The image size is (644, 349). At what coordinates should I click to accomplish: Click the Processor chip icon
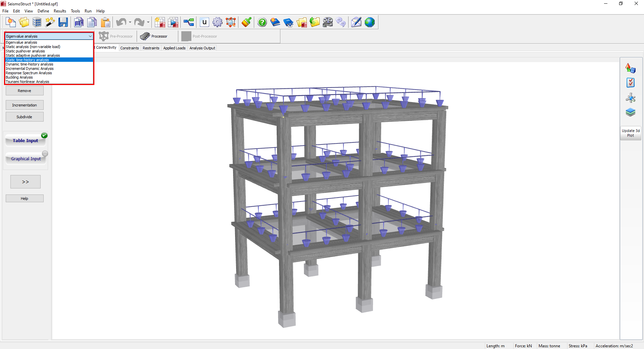pyautogui.click(x=145, y=36)
